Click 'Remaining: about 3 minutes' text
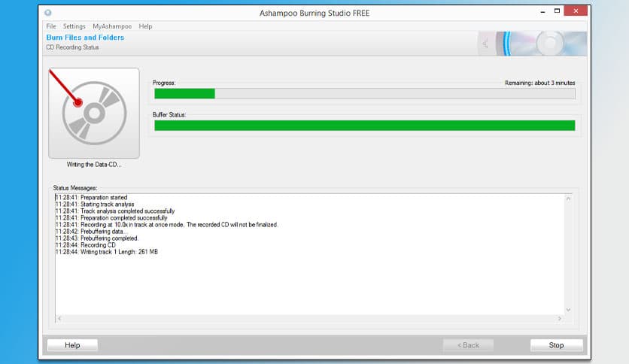Screen dimensions: 629x364 click(x=540, y=83)
